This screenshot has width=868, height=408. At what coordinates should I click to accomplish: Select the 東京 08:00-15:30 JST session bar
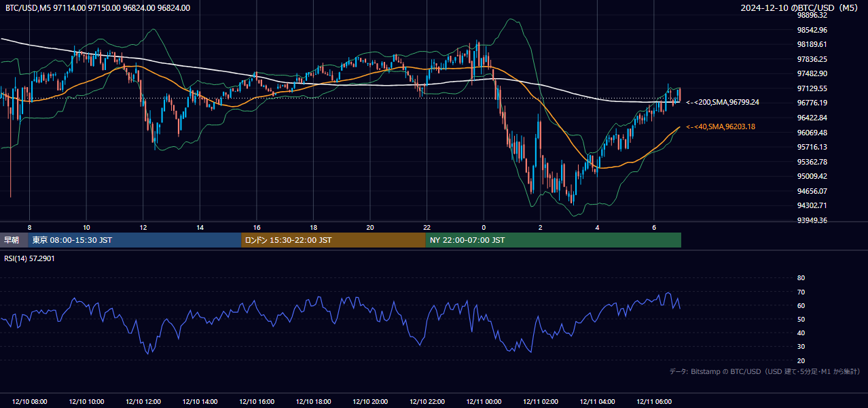[134, 240]
